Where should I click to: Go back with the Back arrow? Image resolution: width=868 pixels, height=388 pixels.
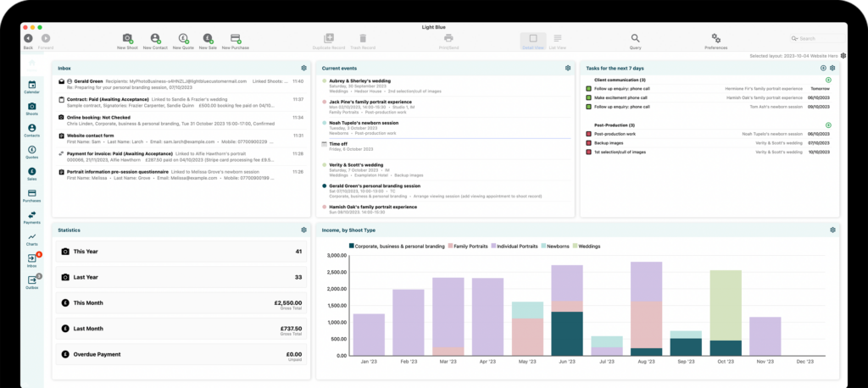coord(28,38)
